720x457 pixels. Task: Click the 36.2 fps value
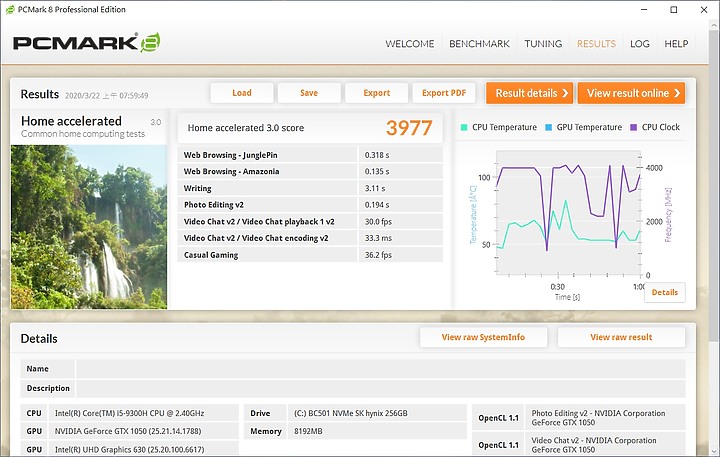[378, 255]
